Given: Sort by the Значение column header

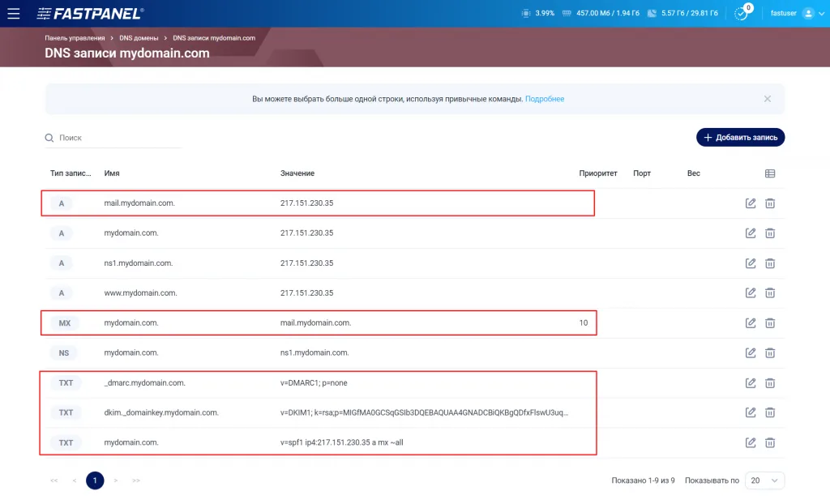Looking at the screenshot, I should (297, 173).
